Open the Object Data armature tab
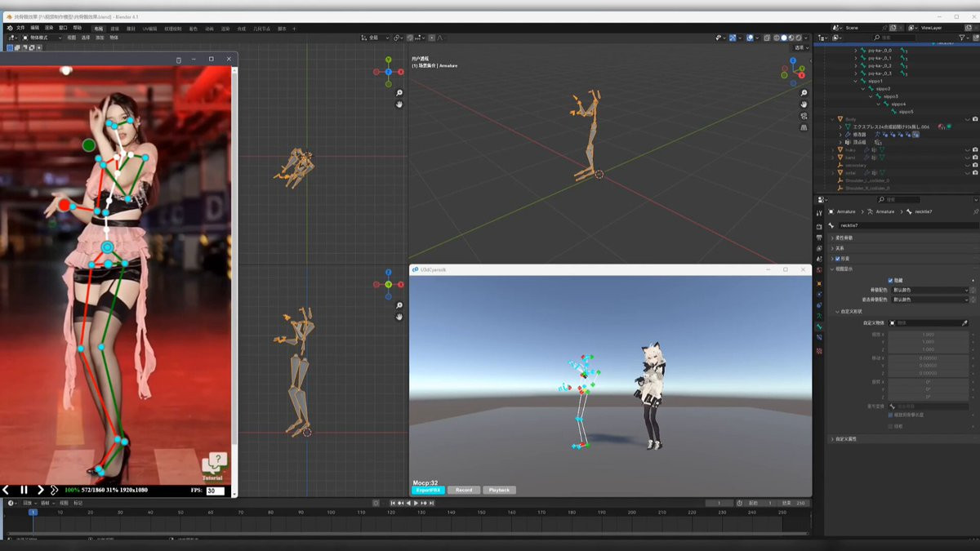This screenshot has height=551, width=980. click(x=819, y=316)
